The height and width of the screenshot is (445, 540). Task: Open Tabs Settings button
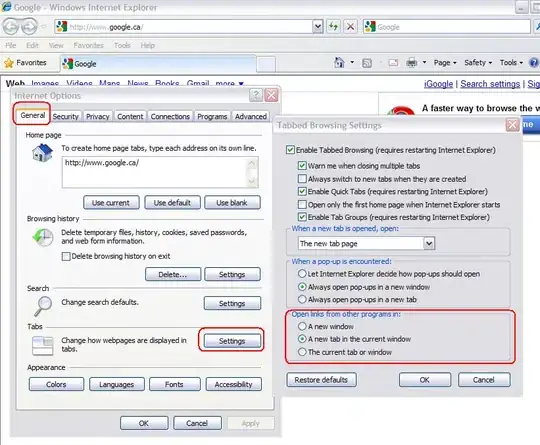pyautogui.click(x=232, y=341)
